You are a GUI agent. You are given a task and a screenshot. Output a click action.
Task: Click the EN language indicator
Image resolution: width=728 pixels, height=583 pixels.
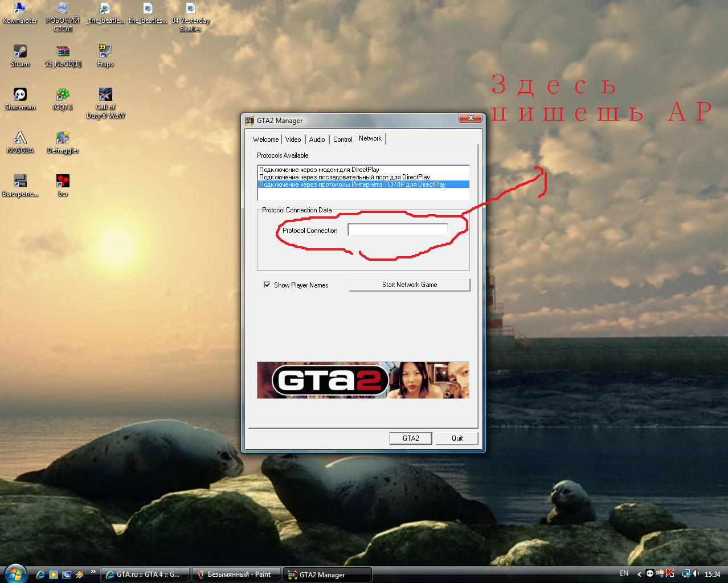point(624,573)
